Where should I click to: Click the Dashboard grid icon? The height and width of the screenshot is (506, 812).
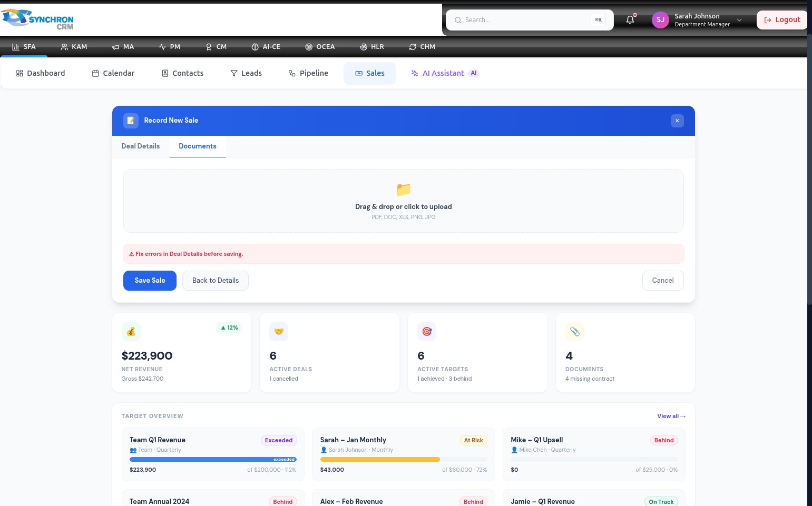pos(19,73)
